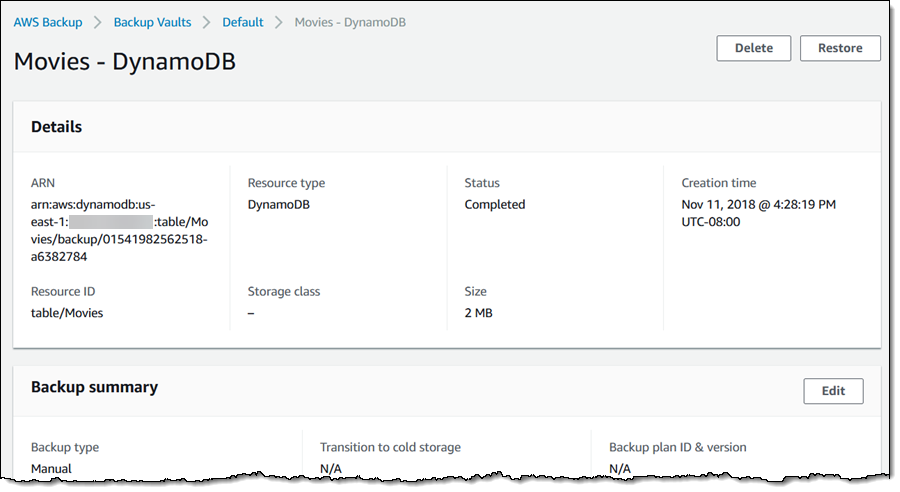The image size is (900, 492).
Task: Select the DynamoDB resource type value
Action: pyautogui.click(x=280, y=204)
